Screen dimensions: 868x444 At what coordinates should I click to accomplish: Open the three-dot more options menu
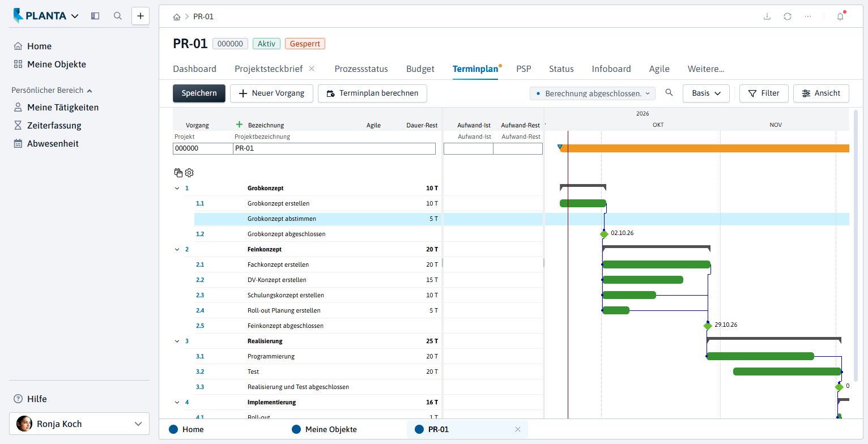pyautogui.click(x=808, y=16)
